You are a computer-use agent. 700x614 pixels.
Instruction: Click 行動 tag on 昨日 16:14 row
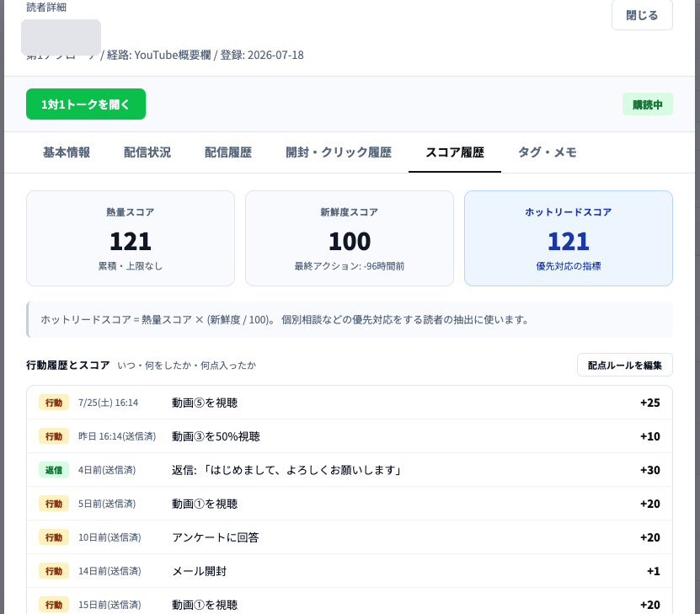54,436
